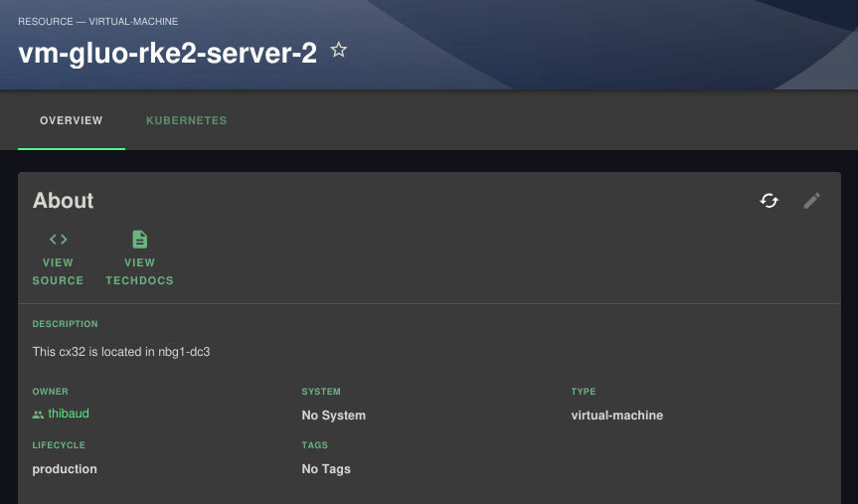
Task: Click the VIEW SOURCE text label
Action: (x=59, y=271)
